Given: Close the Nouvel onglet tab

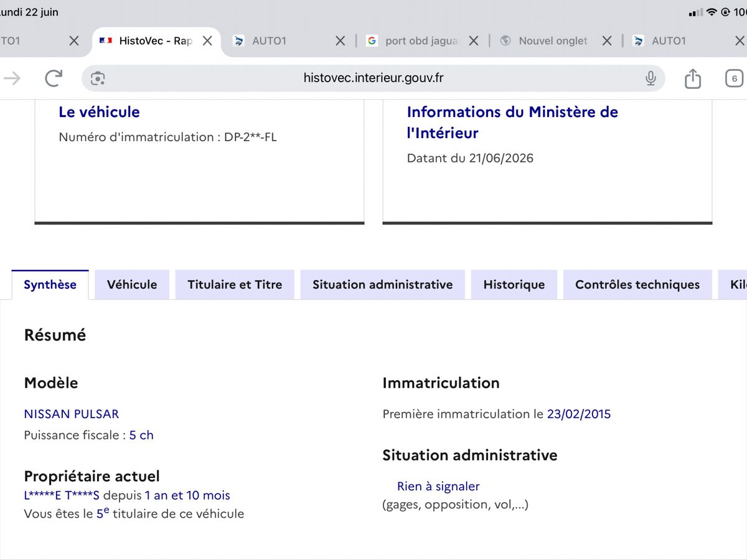Looking at the screenshot, I should (x=607, y=40).
